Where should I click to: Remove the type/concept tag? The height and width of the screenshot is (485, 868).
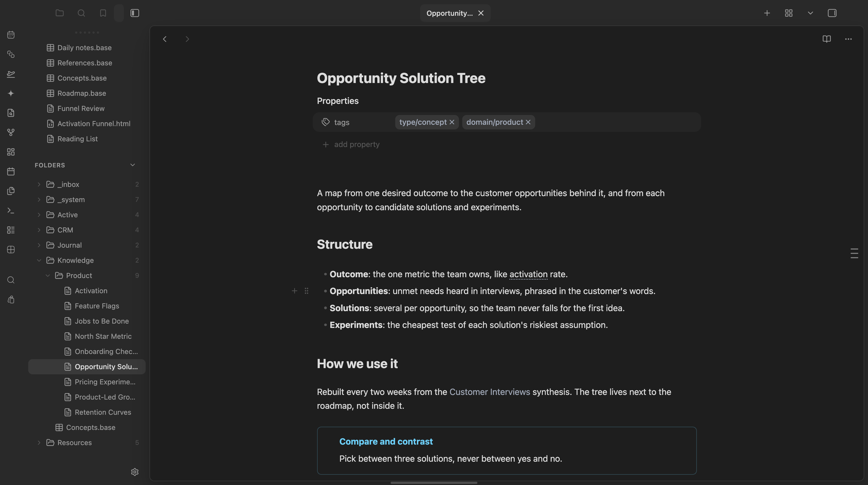pos(452,122)
